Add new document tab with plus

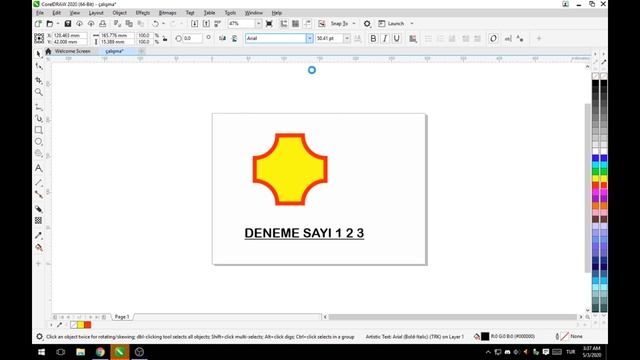pyautogui.click(x=141, y=51)
